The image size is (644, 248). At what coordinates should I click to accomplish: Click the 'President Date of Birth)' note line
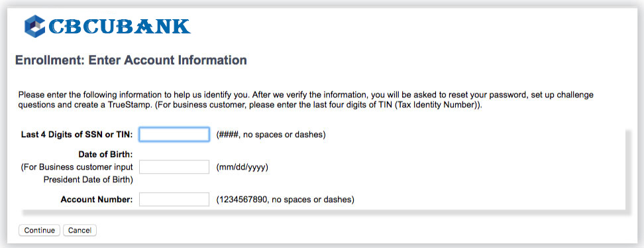(x=88, y=180)
